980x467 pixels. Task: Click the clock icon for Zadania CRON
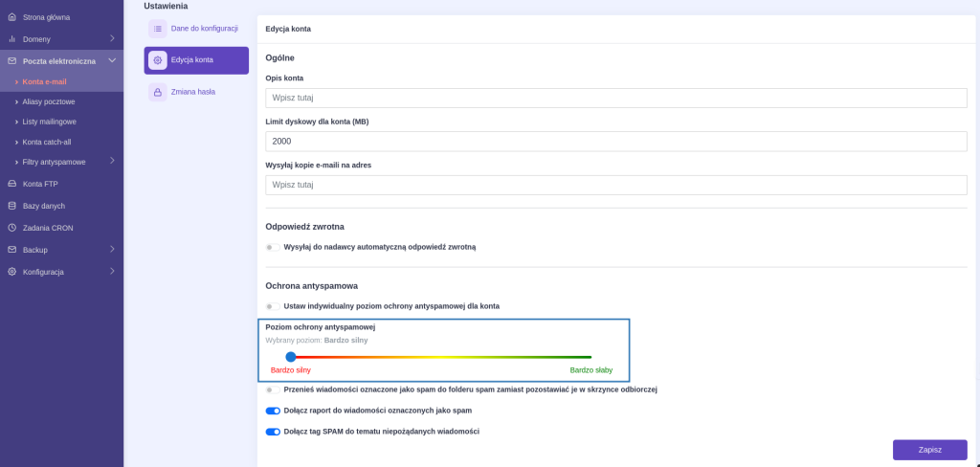tap(11, 228)
